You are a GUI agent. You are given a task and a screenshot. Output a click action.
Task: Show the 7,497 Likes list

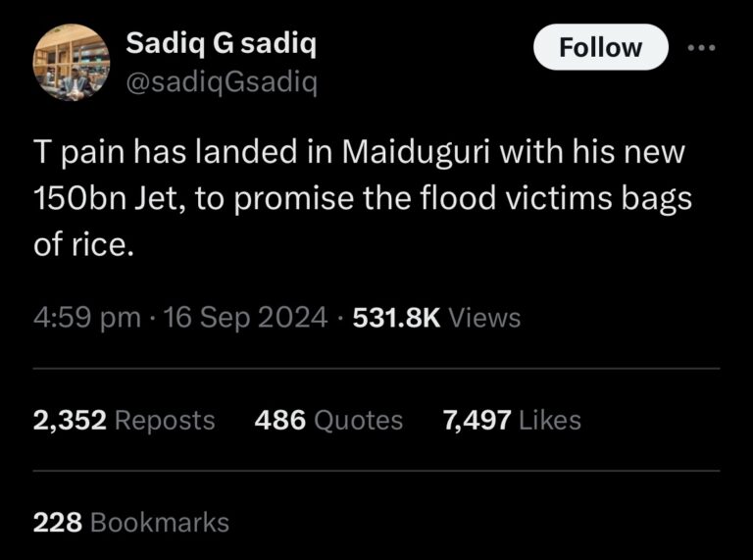[512, 421]
